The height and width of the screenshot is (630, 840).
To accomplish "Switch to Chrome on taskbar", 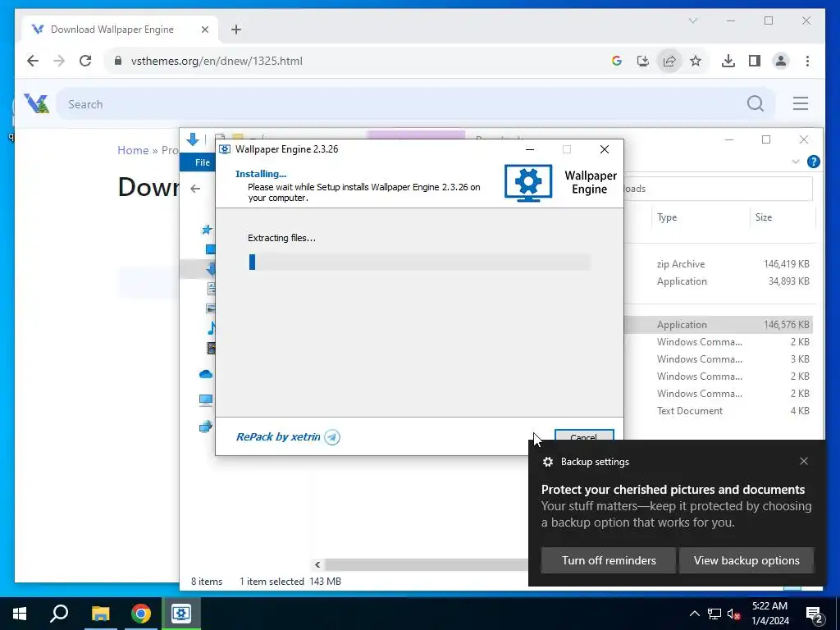I will [141, 614].
